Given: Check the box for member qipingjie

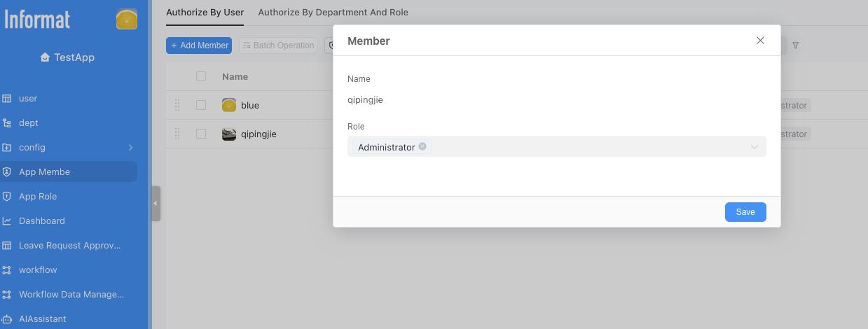Looking at the screenshot, I should coord(201,134).
